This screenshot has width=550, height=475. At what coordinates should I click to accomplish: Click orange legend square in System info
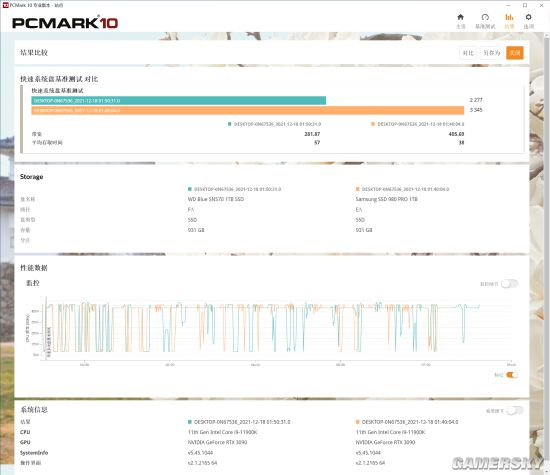[358, 422]
